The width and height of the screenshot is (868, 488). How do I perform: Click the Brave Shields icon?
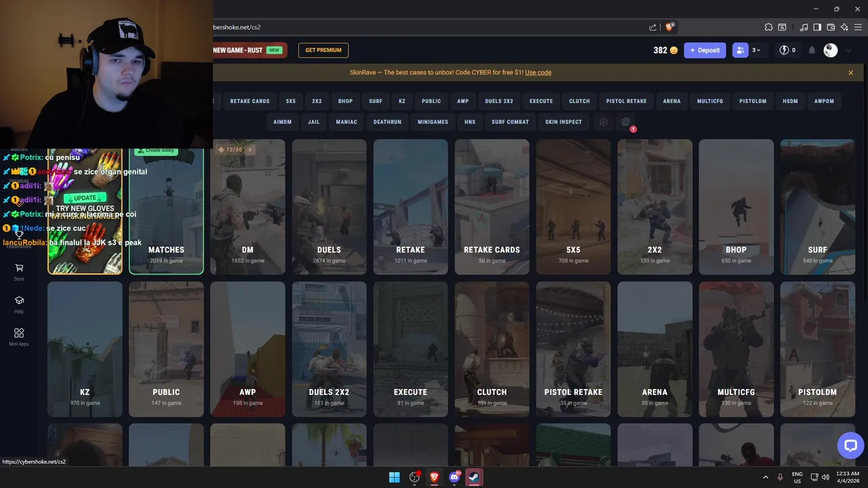click(670, 27)
